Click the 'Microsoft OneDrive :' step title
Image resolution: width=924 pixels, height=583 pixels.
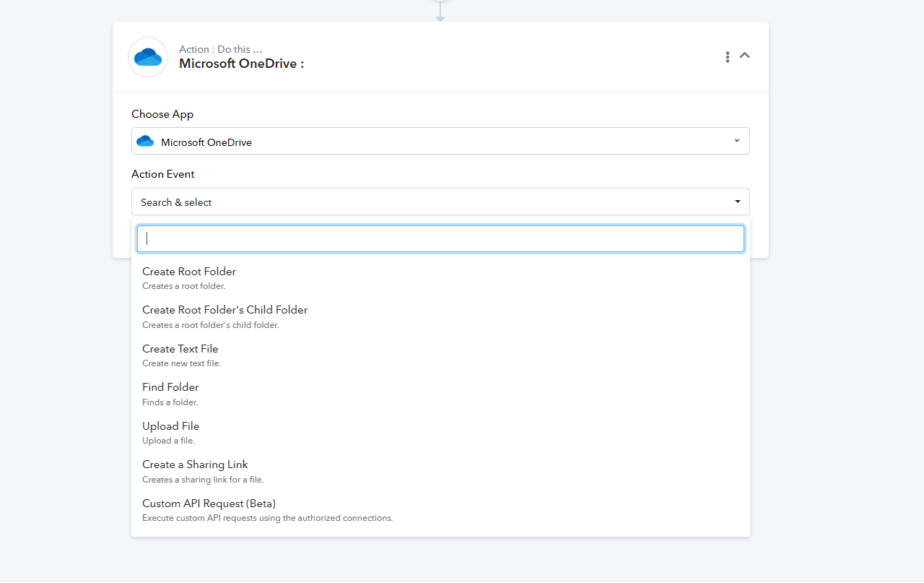click(x=242, y=64)
